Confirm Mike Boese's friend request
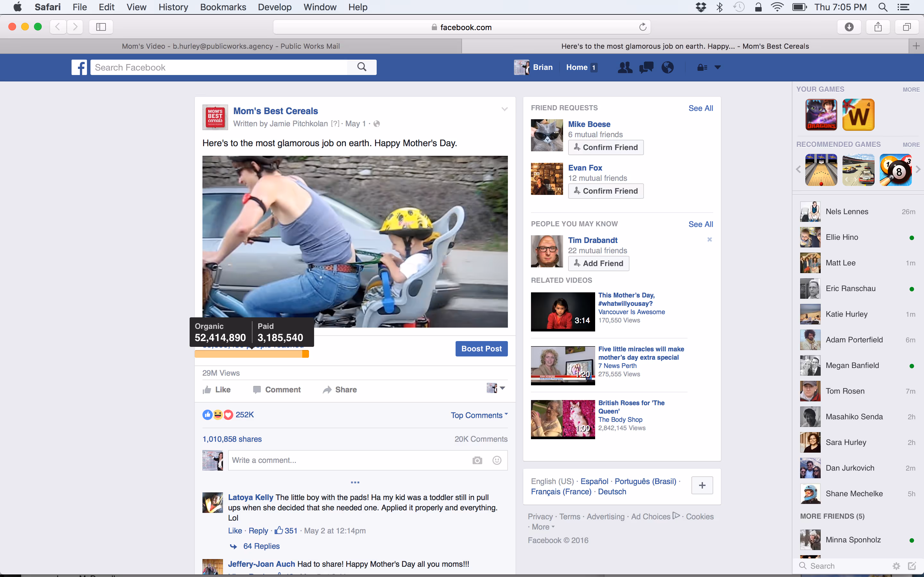Viewport: 924px width, 577px height. pos(605,147)
